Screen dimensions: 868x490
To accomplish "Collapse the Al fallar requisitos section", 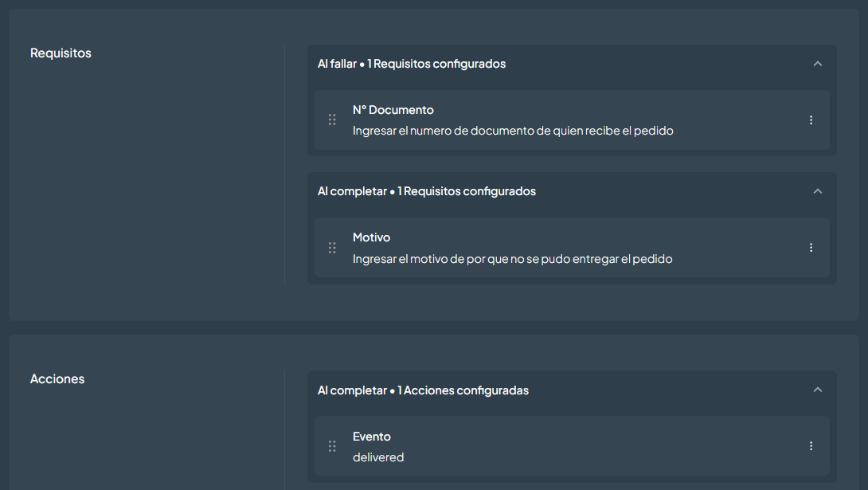I will 818,64.
